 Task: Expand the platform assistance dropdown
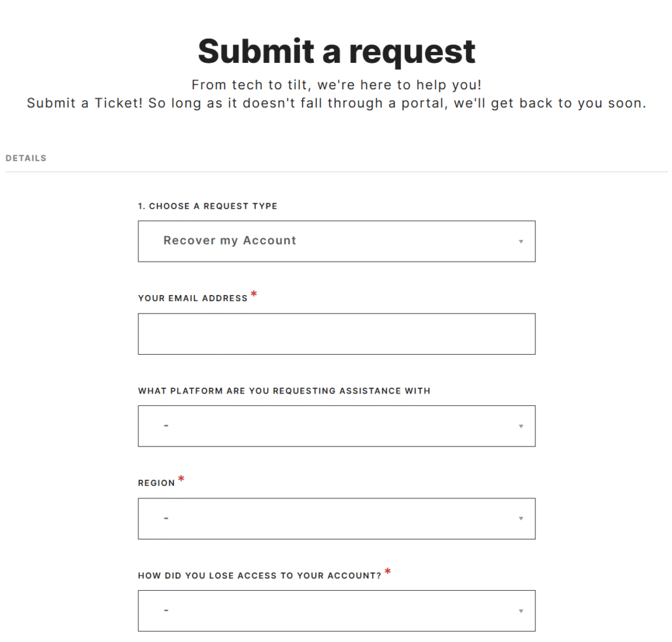coord(336,426)
